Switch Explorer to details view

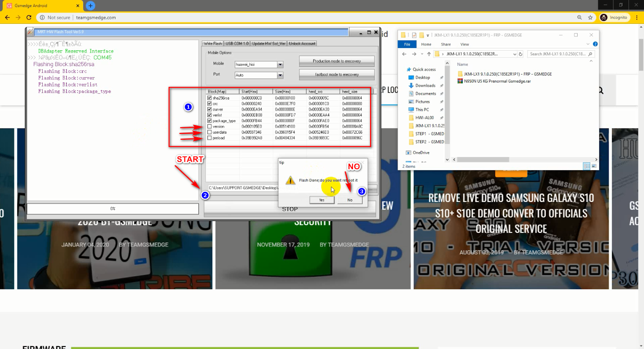tap(587, 166)
